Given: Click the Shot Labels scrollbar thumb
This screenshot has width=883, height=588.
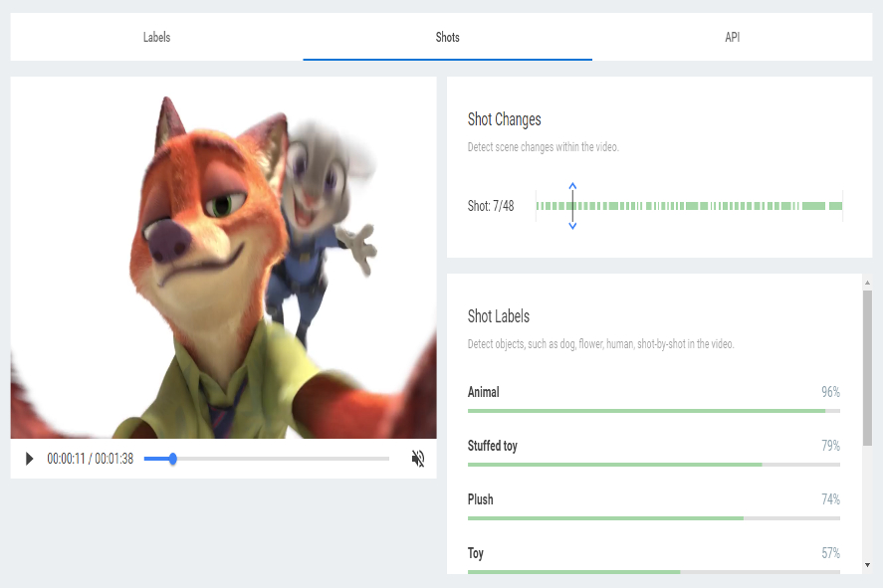Looking at the screenshot, I should point(867,368).
